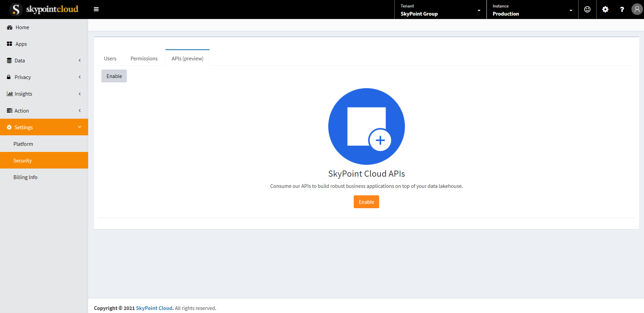Click the Privacy lock icon
The height and width of the screenshot is (313, 644).
[9, 77]
